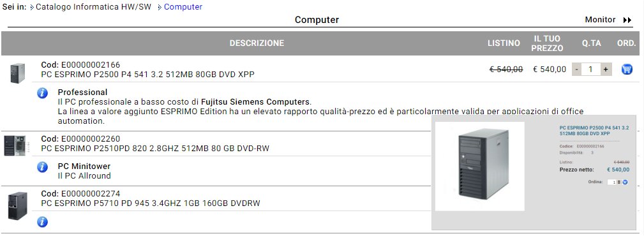Open Computer breadcrumb link
This screenshot has width=644, height=236.
(x=183, y=7)
